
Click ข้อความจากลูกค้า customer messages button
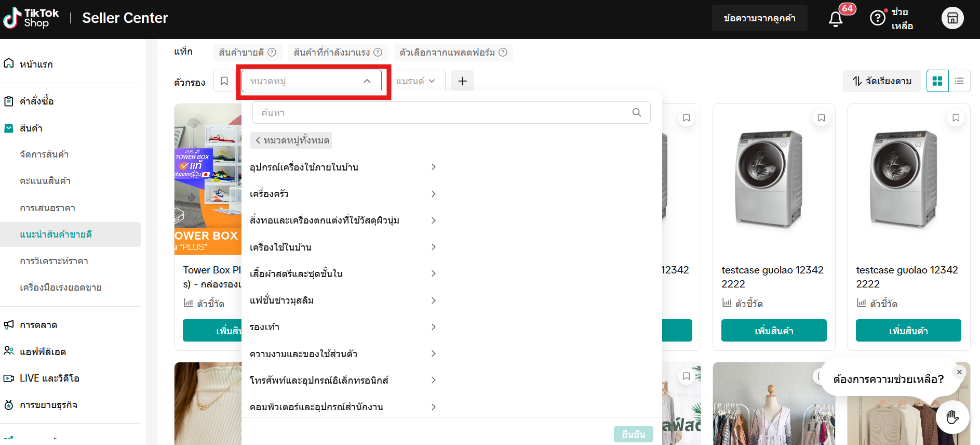tap(759, 18)
